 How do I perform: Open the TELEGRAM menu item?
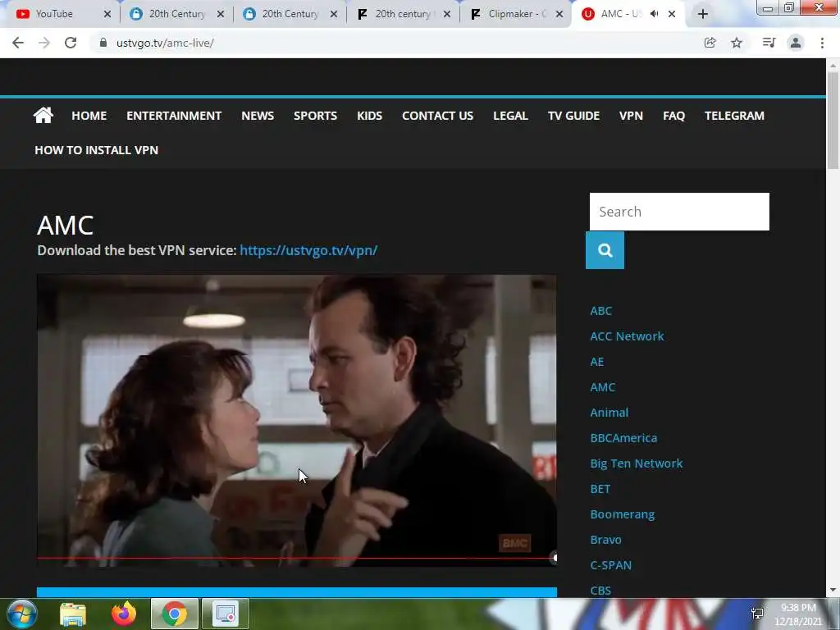pyautogui.click(x=734, y=116)
